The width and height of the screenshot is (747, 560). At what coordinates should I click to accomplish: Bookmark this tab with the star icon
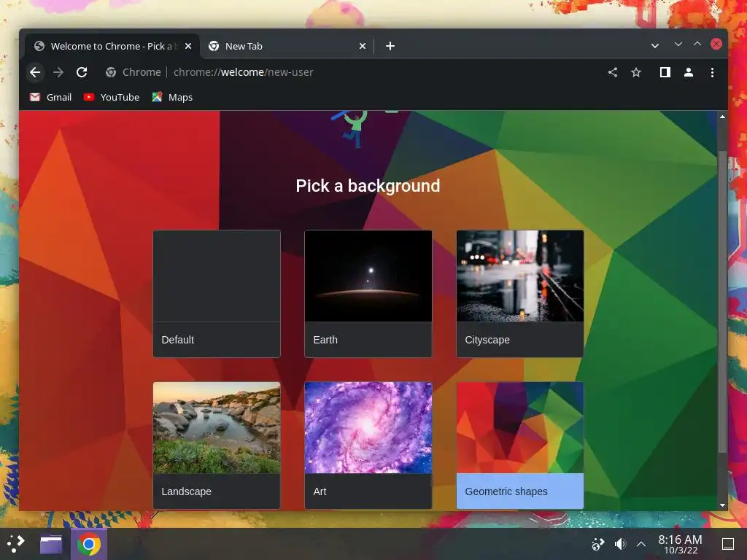636,72
